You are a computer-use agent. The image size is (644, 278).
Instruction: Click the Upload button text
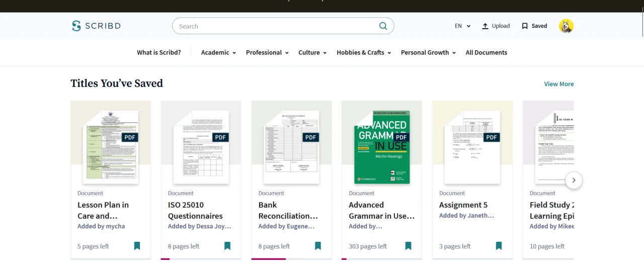pyautogui.click(x=501, y=26)
